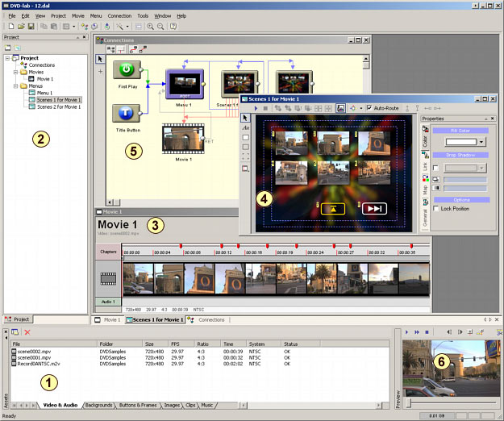Open the dropdown arrow beside the layout toolbar icon
The image size is (504, 421).
[74, 27]
